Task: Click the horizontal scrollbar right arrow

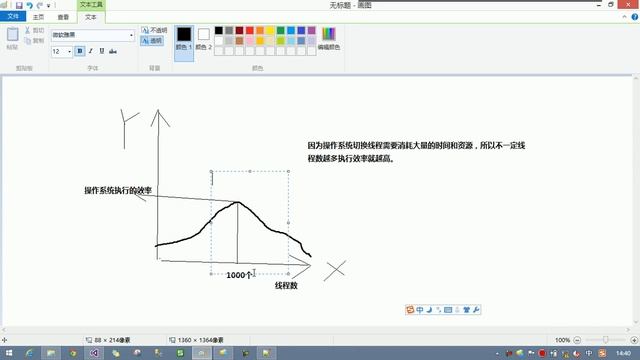Action: tap(629, 329)
